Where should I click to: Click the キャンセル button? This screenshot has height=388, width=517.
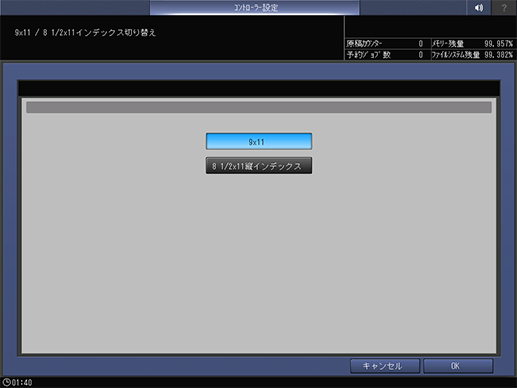click(x=385, y=366)
